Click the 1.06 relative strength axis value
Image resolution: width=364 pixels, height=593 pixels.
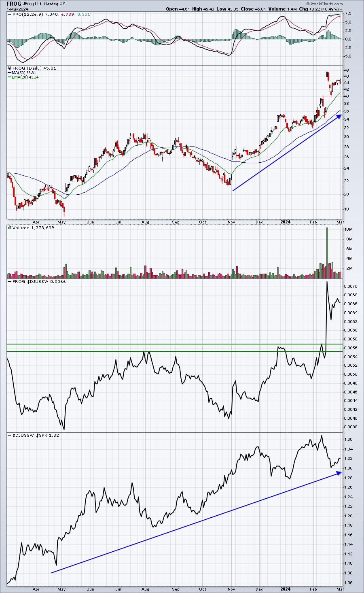click(348, 583)
